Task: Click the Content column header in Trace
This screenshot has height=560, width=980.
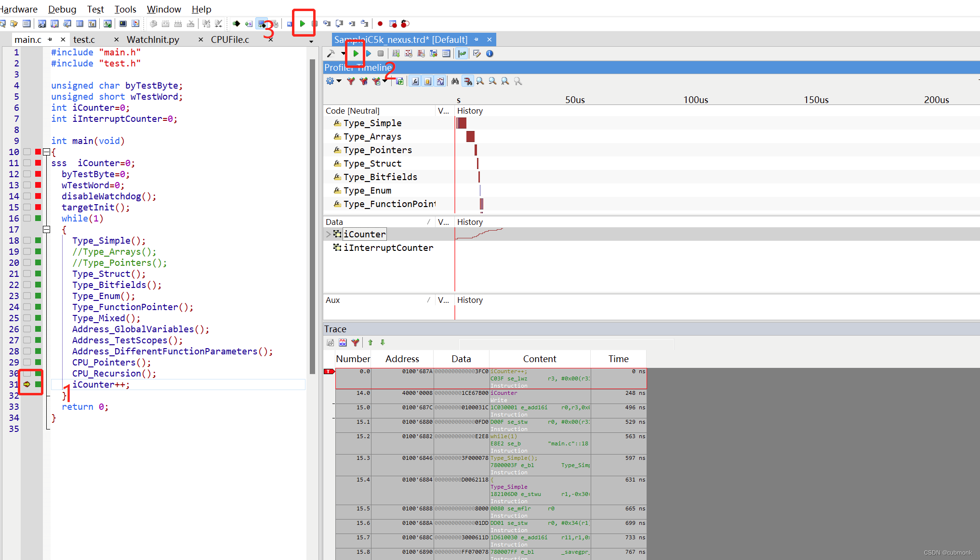Action: point(539,359)
